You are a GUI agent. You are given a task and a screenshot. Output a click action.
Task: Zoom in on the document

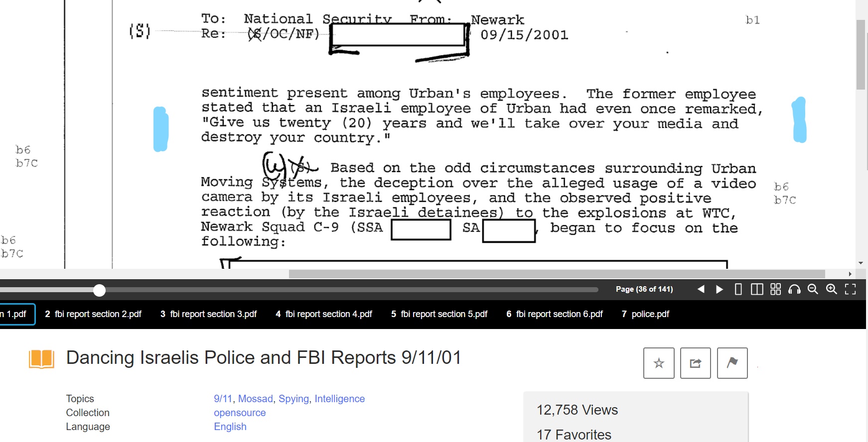[x=832, y=289]
